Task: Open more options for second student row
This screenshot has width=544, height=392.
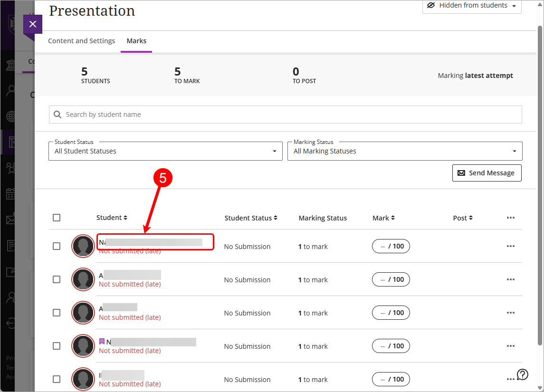Action: click(511, 279)
